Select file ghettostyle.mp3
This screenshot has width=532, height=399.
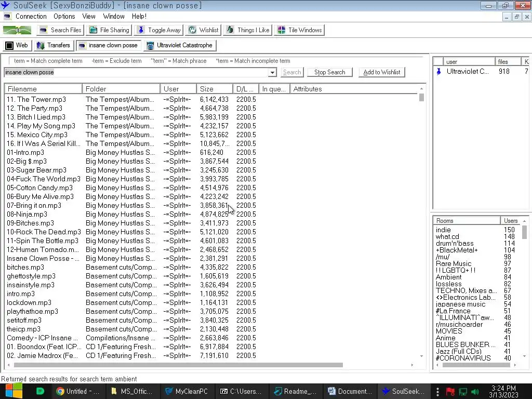[x=31, y=276]
